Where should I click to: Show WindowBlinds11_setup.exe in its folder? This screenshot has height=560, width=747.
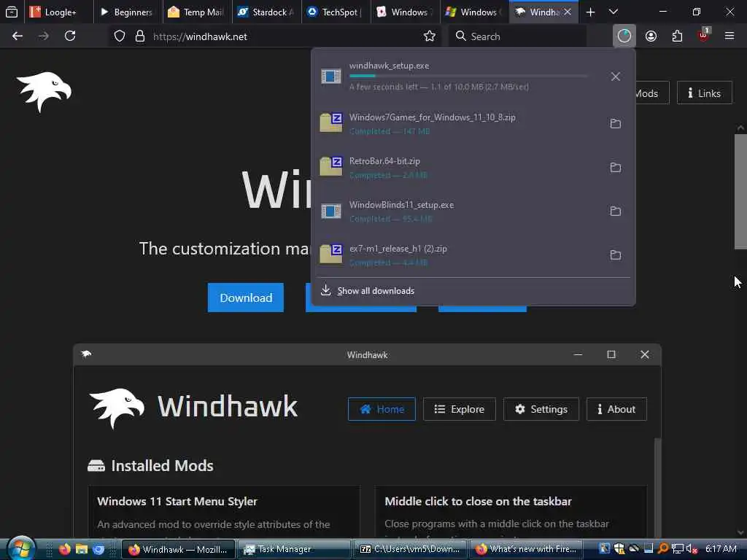point(616,211)
